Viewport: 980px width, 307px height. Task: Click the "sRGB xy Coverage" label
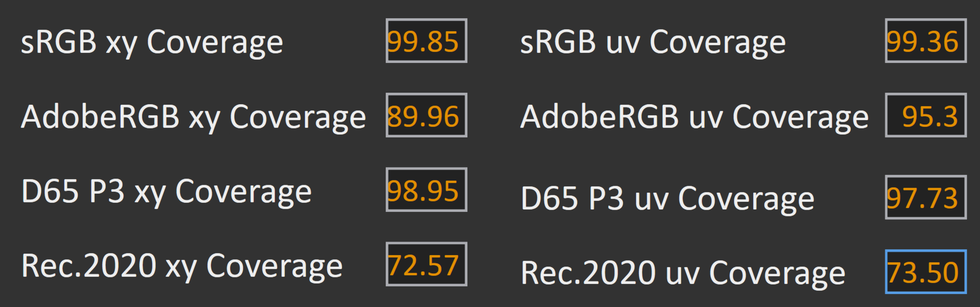tap(152, 42)
